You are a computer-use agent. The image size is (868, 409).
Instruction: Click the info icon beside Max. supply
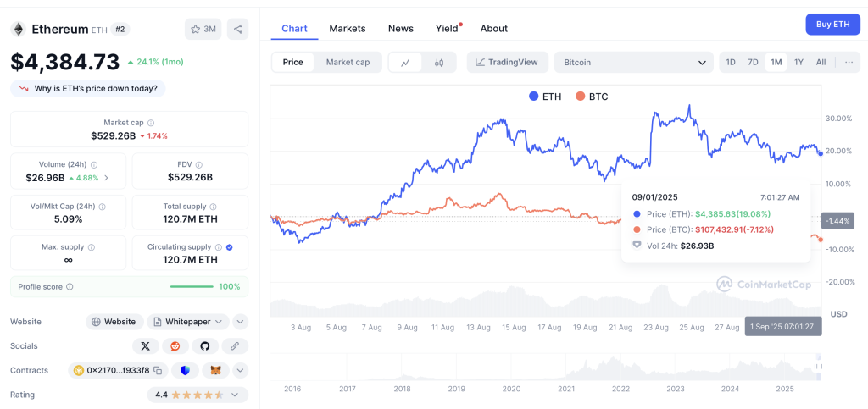pos(92,247)
